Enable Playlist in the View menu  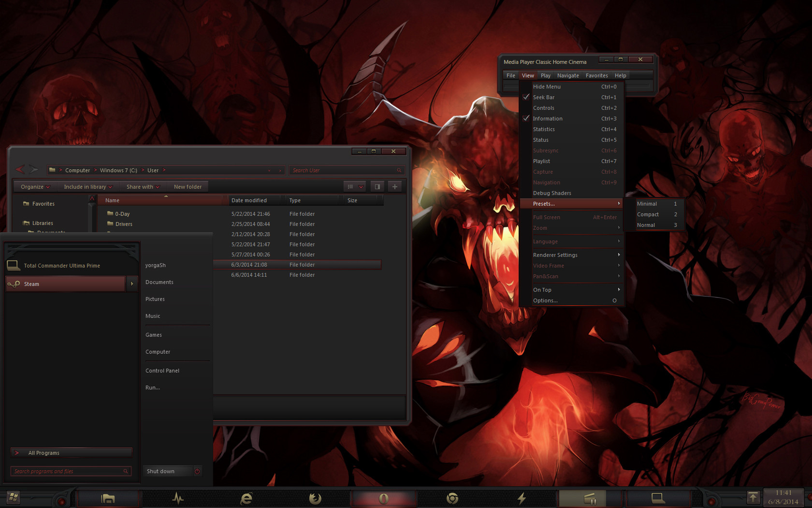coord(571,161)
